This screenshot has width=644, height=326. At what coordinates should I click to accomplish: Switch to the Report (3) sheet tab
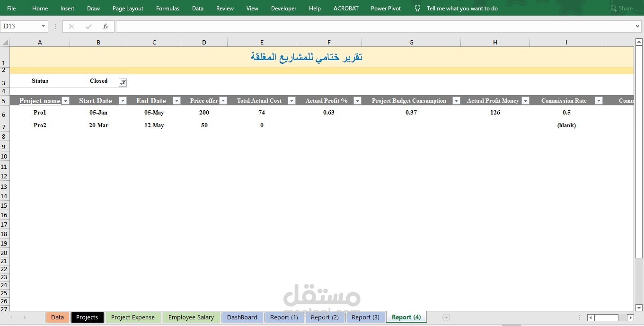point(365,317)
